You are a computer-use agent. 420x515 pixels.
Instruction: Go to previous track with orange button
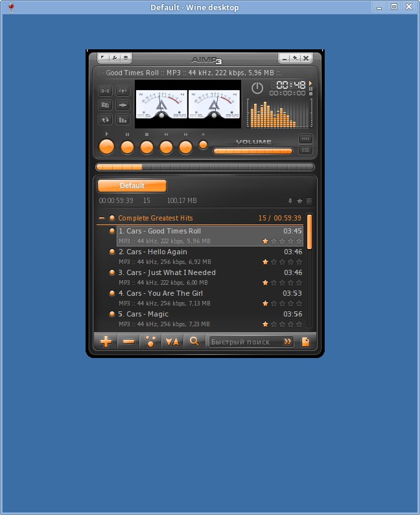click(x=166, y=147)
